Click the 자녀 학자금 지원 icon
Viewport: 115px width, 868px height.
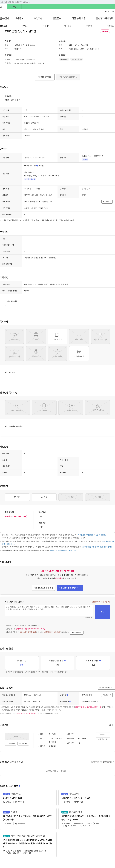pyautogui.click(x=101, y=337)
